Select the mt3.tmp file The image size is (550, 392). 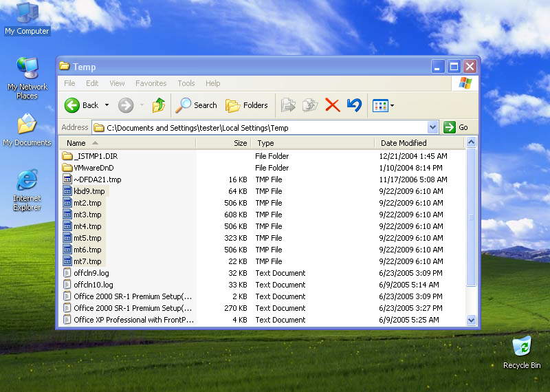point(87,215)
